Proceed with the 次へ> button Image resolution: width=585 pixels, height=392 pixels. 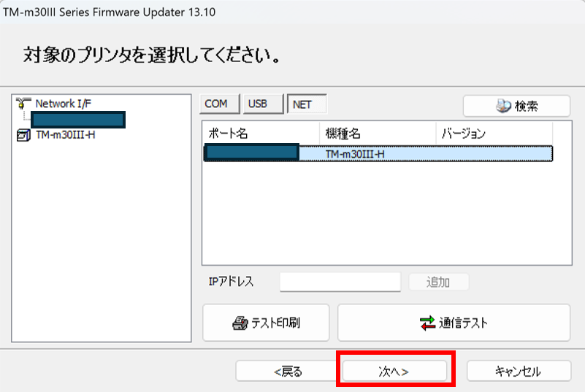[x=394, y=371]
